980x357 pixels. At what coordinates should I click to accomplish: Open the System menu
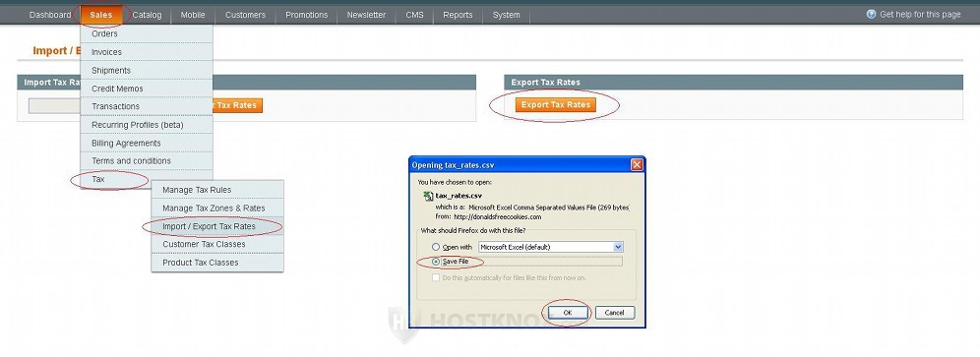[x=507, y=15]
